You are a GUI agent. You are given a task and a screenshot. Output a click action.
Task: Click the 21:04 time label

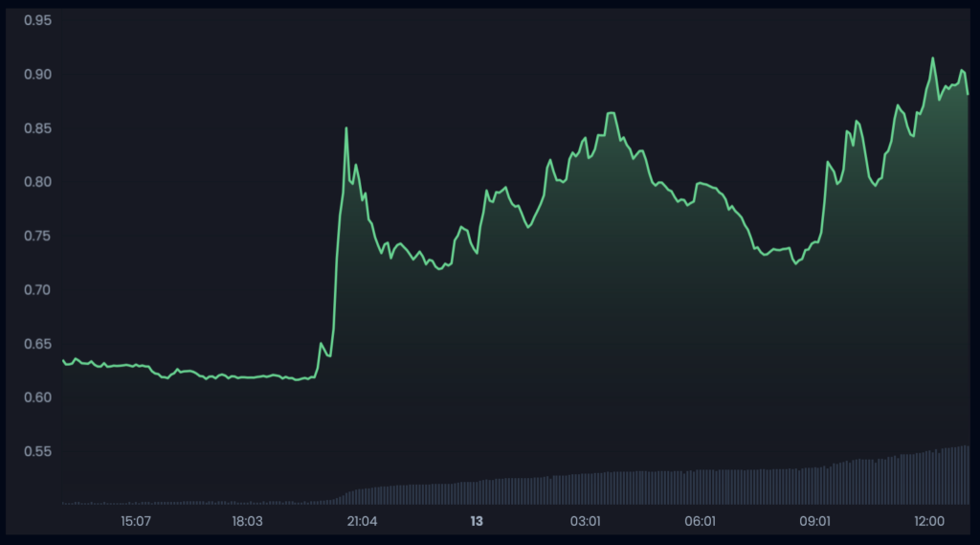(x=362, y=522)
